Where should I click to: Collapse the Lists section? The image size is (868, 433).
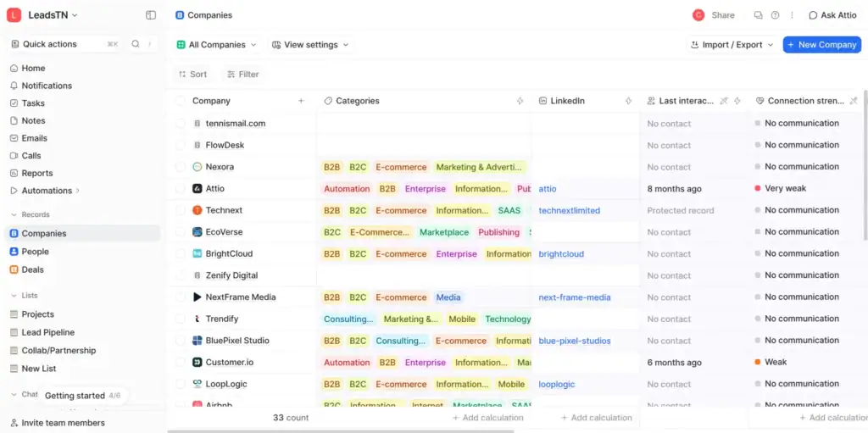coord(14,296)
